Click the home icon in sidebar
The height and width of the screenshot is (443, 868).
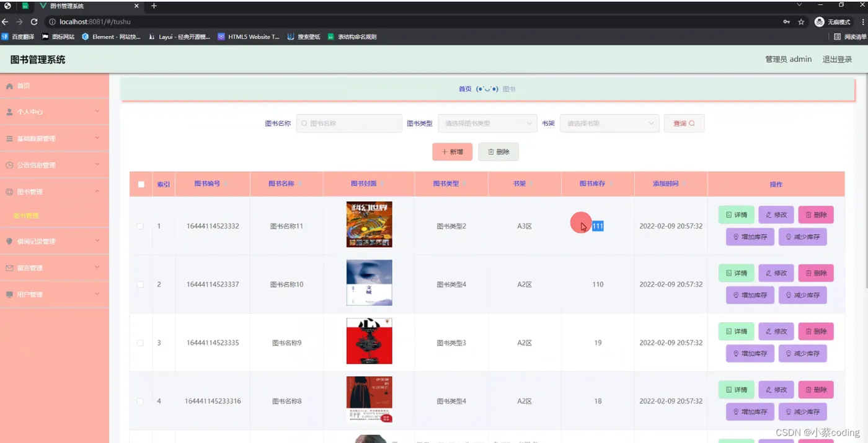pos(9,86)
